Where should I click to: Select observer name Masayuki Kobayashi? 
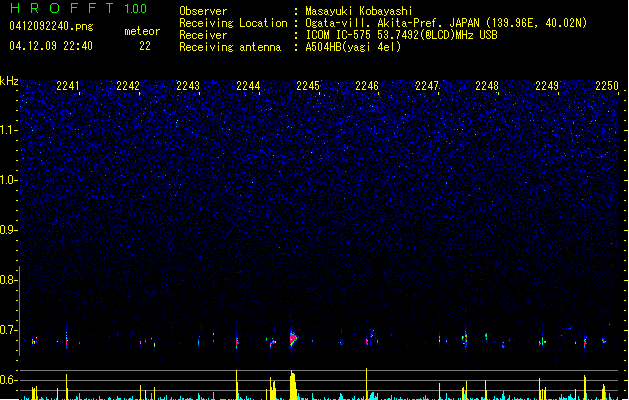tap(359, 11)
